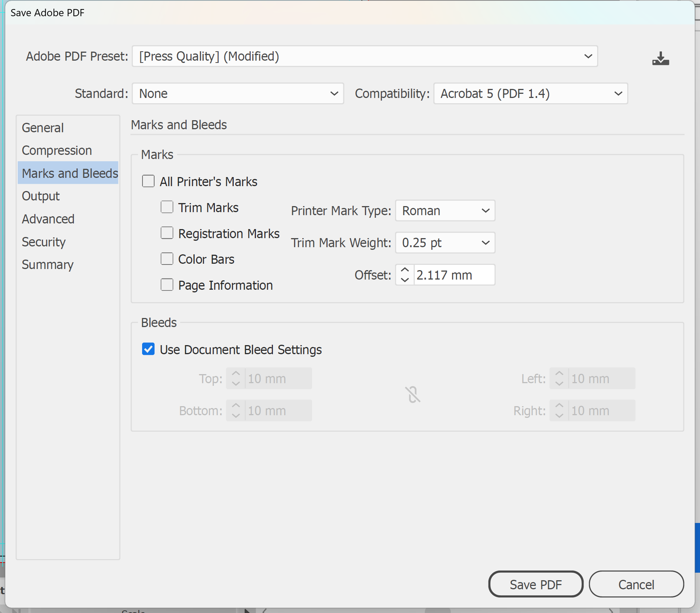Click the Top bleed stepper arrows

[x=236, y=378]
